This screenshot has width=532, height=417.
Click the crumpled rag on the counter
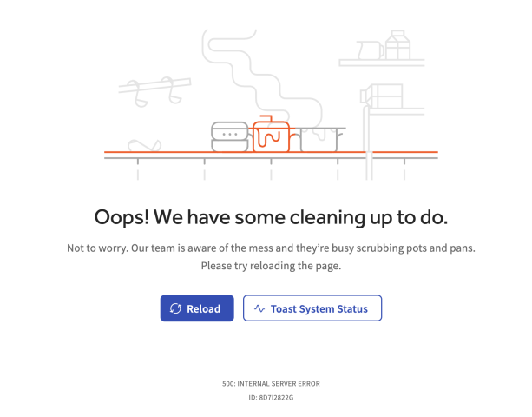click(144, 145)
